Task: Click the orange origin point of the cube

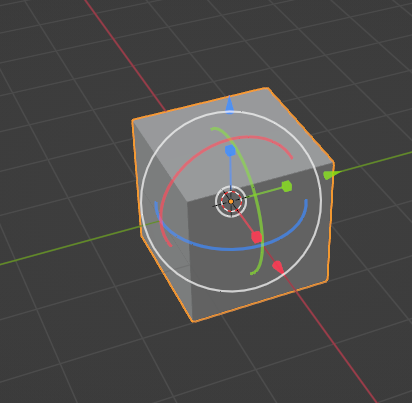Action: 231,202
